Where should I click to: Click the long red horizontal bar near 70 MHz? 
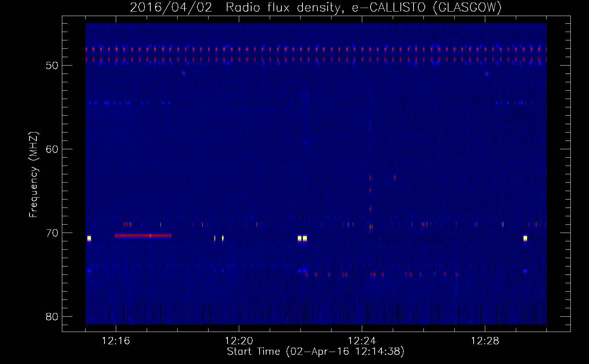coord(143,236)
